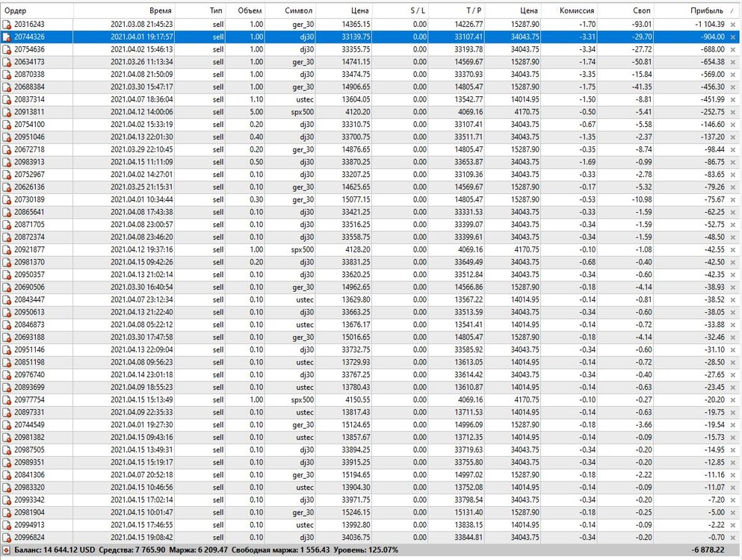Click swap value -93.01

[x=642, y=25]
